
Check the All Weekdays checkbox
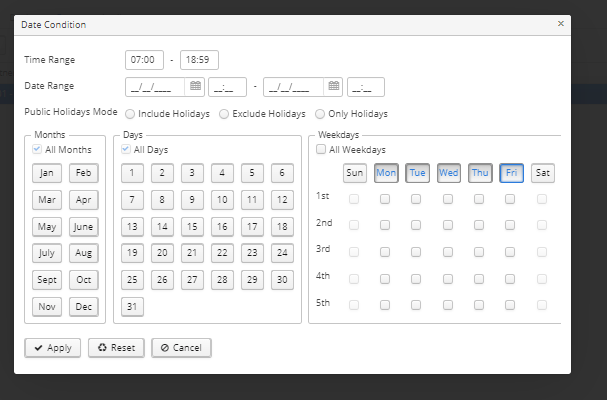[x=321, y=149]
